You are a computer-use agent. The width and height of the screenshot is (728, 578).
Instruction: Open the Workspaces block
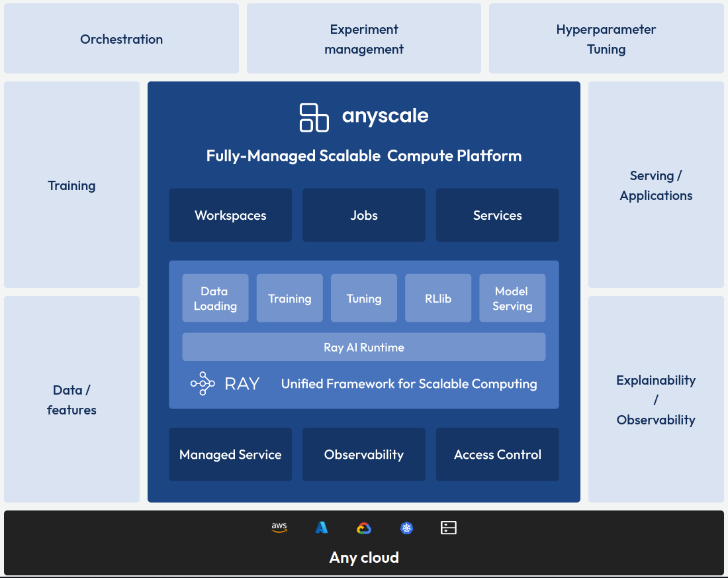click(230, 215)
